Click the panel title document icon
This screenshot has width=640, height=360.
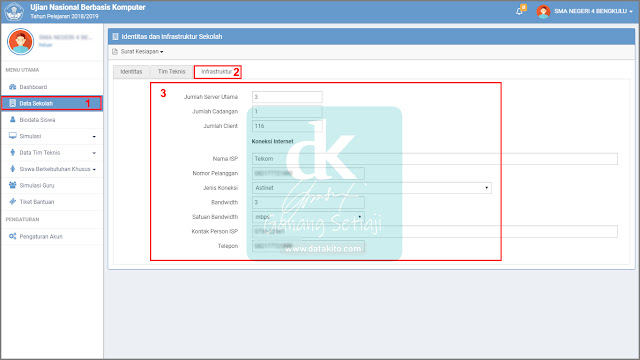pyautogui.click(x=116, y=37)
